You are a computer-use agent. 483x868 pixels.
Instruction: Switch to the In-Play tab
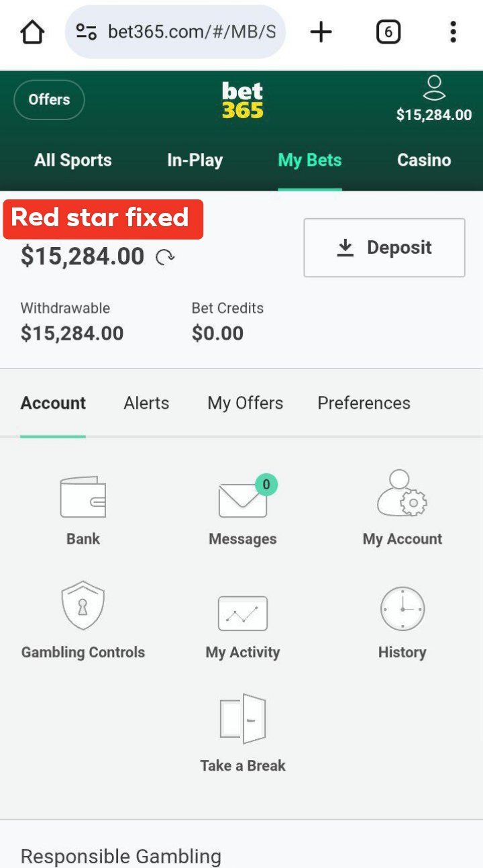(x=195, y=160)
